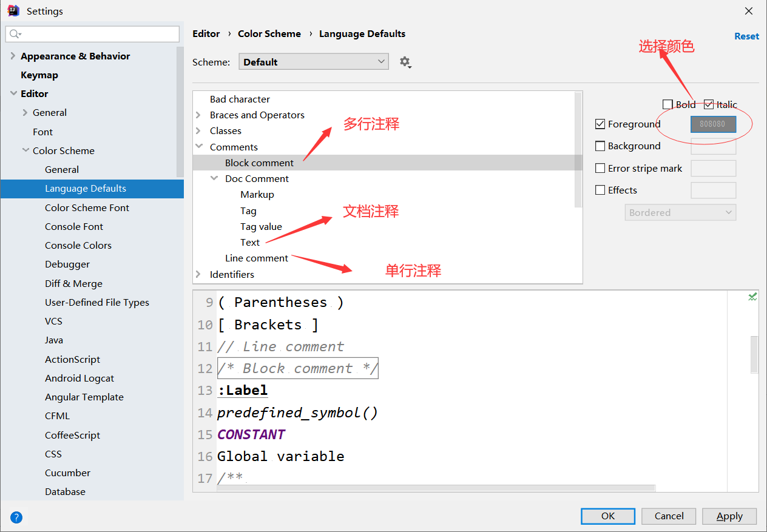Open Android Logcat color settings
This screenshot has height=532, width=767.
point(79,378)
